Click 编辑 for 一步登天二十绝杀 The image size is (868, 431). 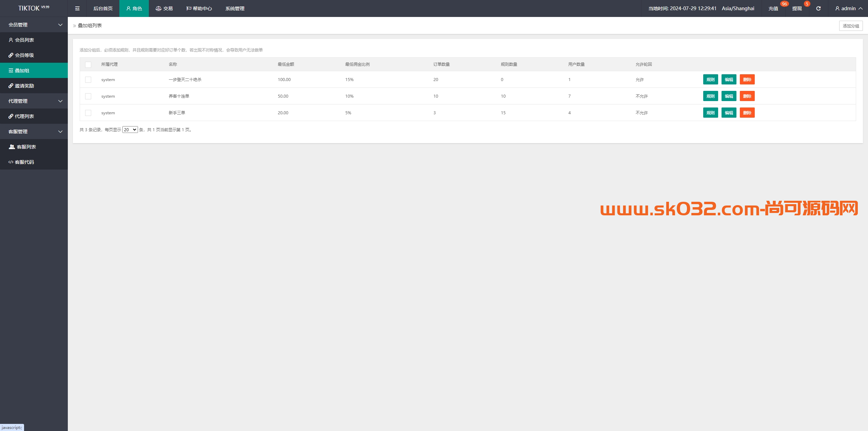(729, 79)
